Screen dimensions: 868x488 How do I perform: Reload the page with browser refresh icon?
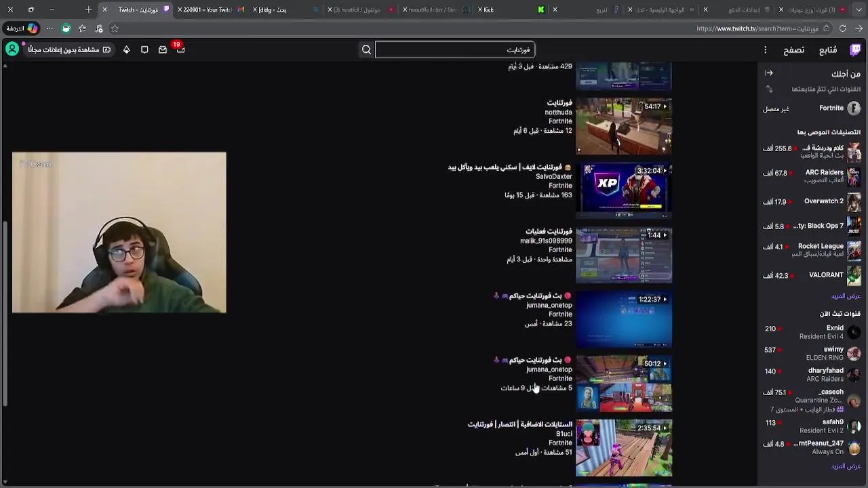(842, 28)
